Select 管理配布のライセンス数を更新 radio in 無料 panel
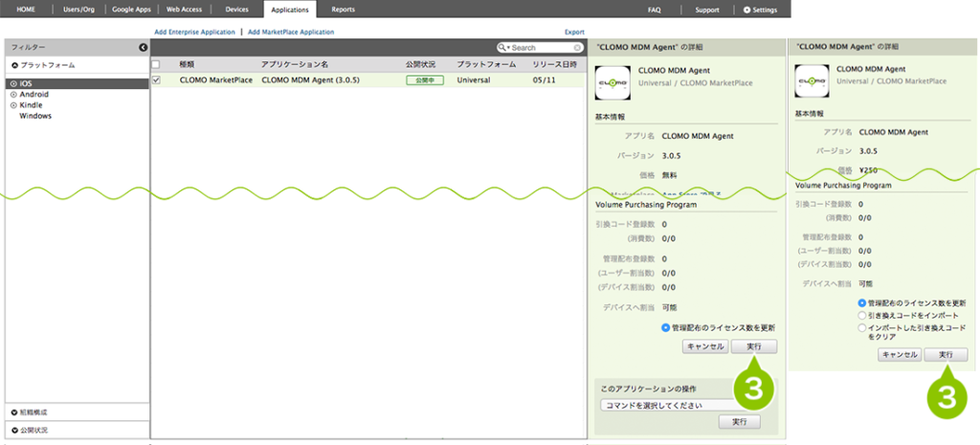980x445 pixels. pyautogui.click(x=666, y=327)
